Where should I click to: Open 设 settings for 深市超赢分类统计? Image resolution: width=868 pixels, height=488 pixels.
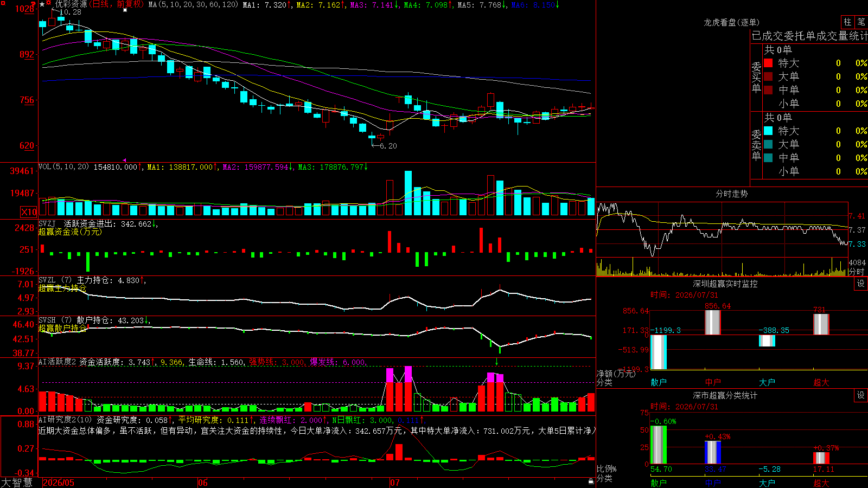(x=861, y=395)
